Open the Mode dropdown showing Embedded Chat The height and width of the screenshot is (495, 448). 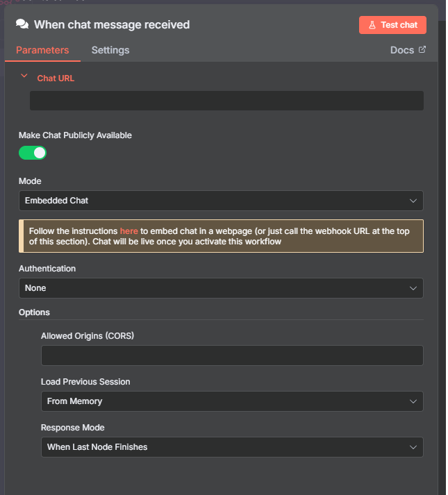pos(221,201)
